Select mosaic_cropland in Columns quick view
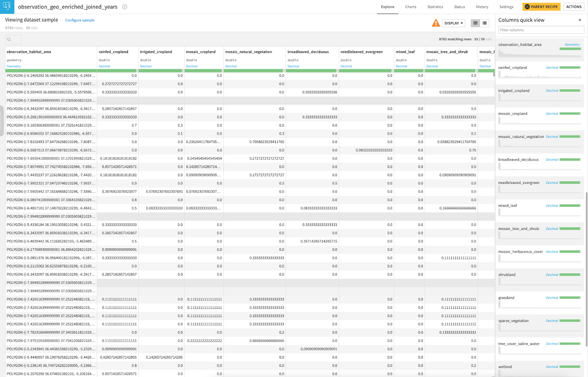 pyautogui.click(x=513, y=114)
